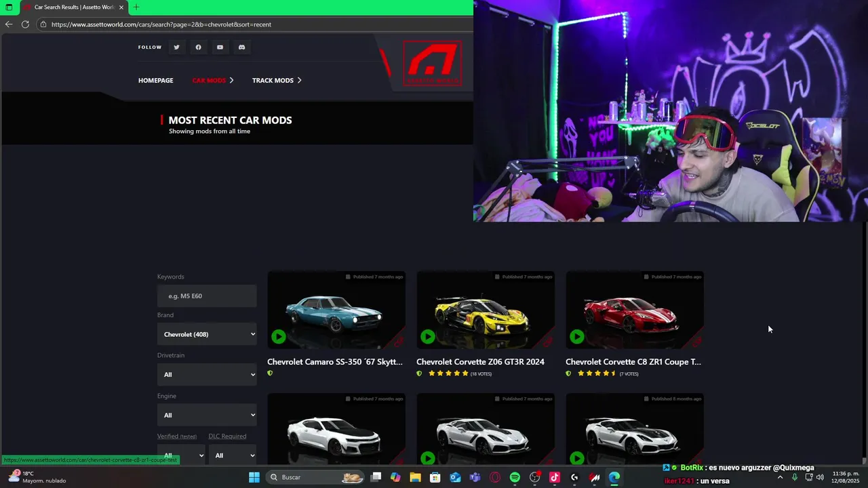Click the Keywords search input field
Viewport: 868px width, 488px height.
tap(207, 296)
